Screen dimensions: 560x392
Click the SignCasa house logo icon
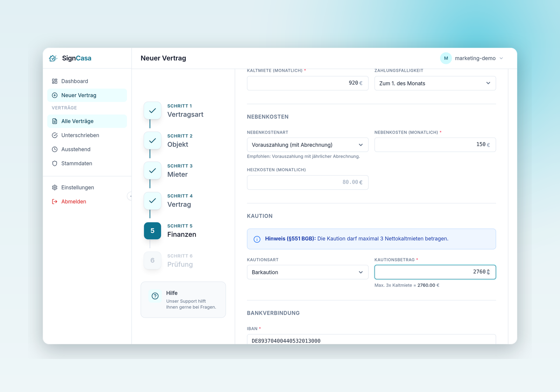[x=53, y=58]
